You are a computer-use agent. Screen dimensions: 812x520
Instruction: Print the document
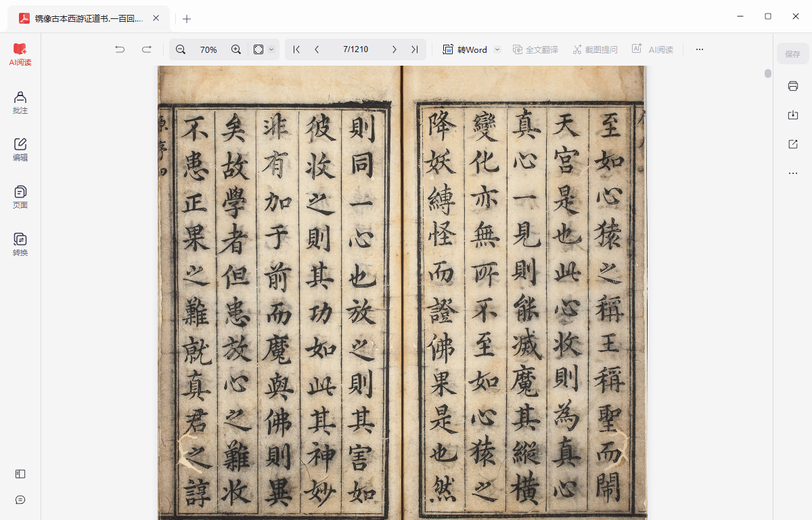(x=793, y=86)
